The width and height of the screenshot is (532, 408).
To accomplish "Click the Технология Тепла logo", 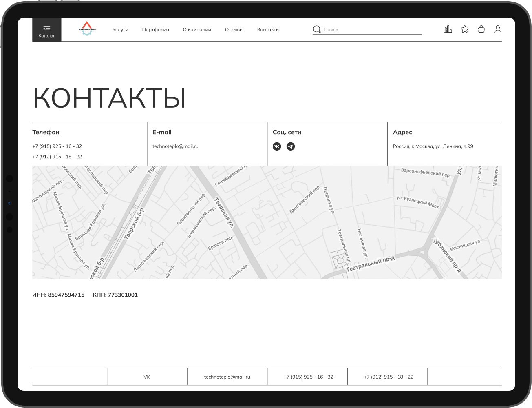I will pyautogui.click(x=87, y=29).
